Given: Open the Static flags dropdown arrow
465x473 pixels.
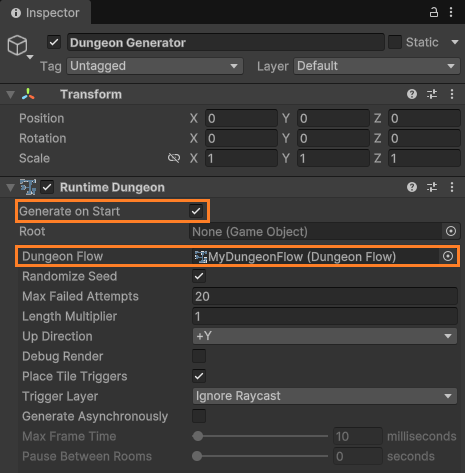Looking at the screenshot, I should 455,42.
